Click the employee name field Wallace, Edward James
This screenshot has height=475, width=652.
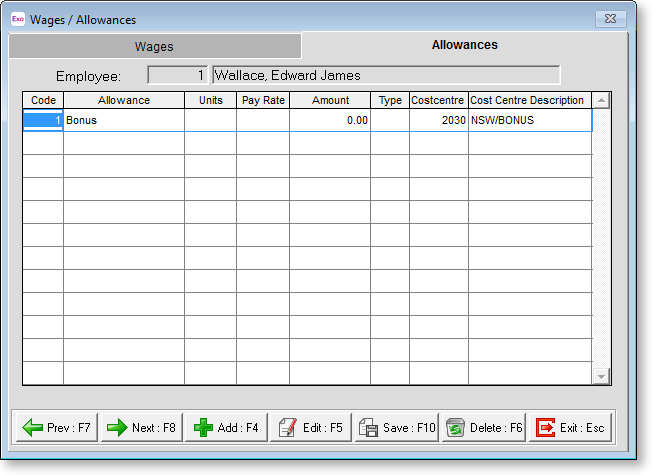click(385, 75)
